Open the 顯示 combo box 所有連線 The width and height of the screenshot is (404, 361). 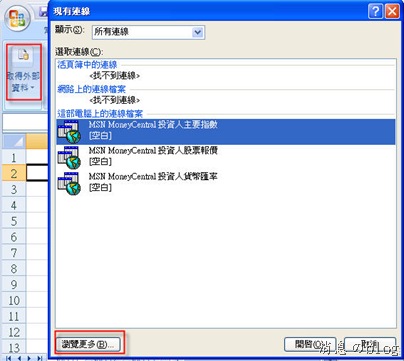point(148,32)
